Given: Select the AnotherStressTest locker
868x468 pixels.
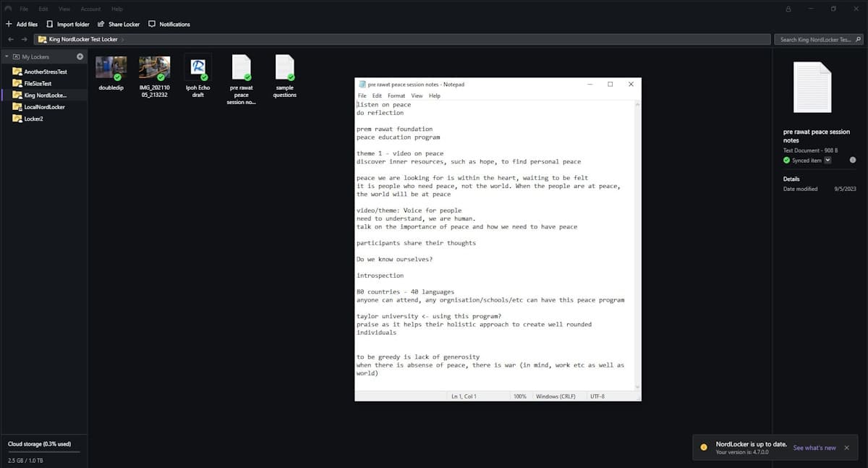Looking at the screenshot, I should tap(45, 72).
